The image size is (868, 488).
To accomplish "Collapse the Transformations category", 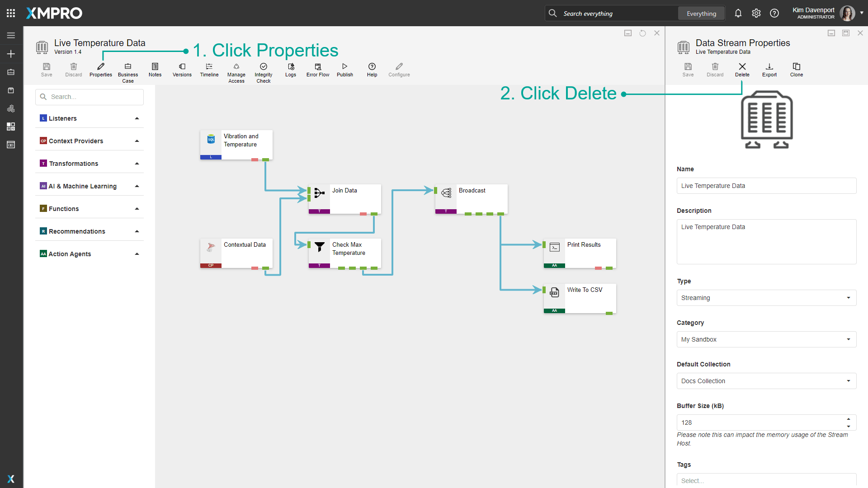I will (137, 164).
